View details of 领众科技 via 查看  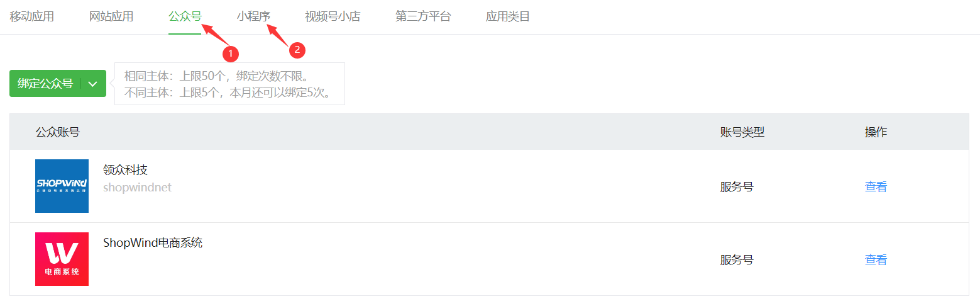pos(876,186)
